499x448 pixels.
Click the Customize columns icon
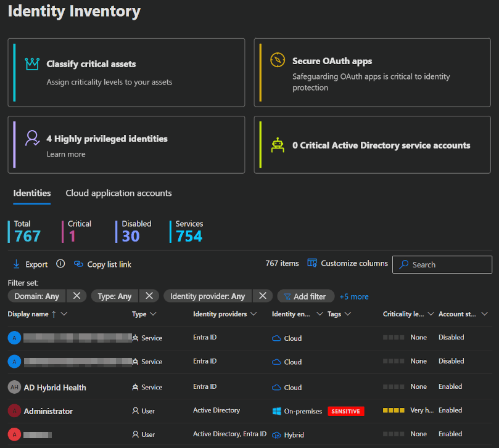pos(312,263)
